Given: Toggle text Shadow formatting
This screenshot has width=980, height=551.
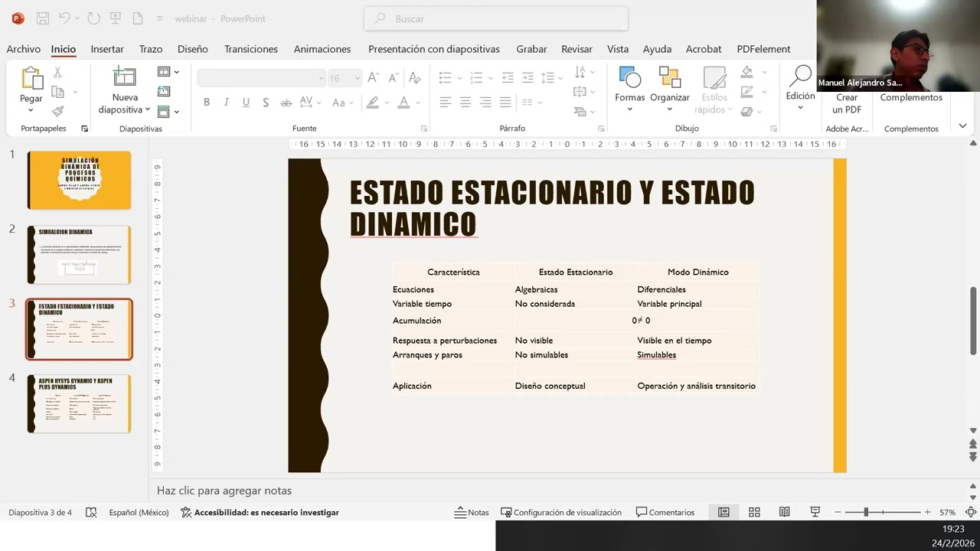Looking at the screenshot, I should [x=266, y=103].
